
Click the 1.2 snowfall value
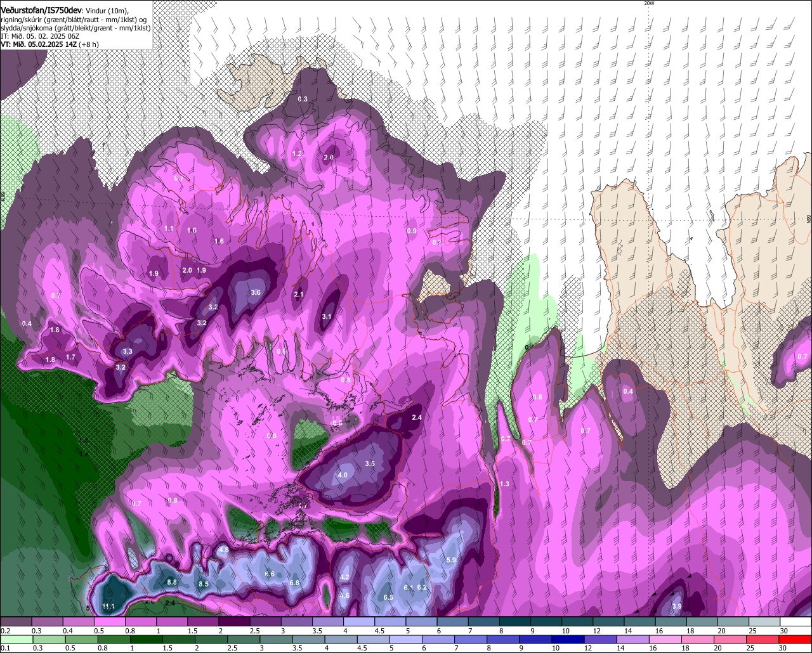tap(297, 153)
